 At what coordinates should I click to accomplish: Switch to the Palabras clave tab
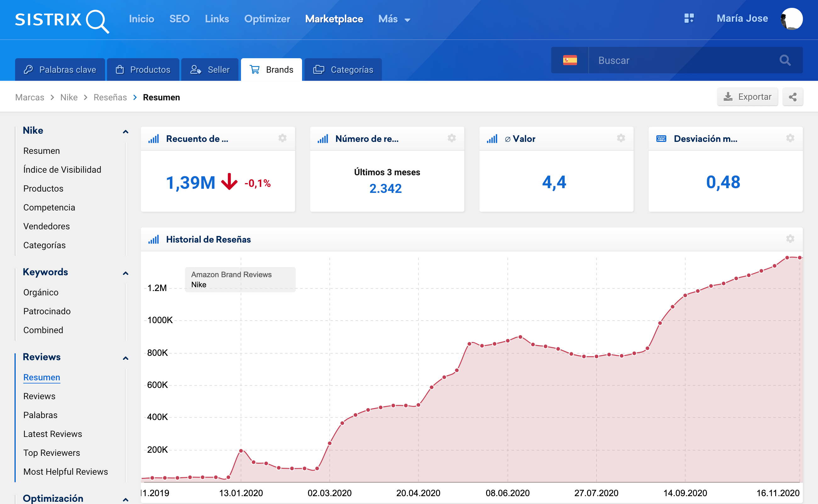point(60,70)
